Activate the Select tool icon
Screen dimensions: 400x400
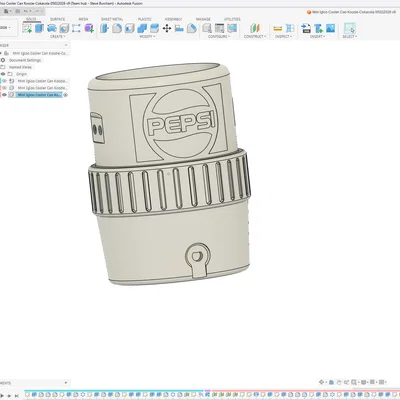point(349,28)
